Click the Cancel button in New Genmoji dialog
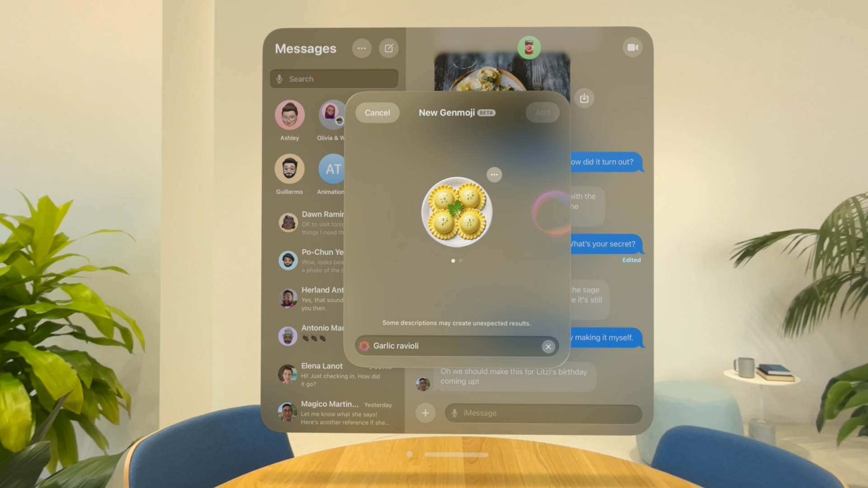Viewport: 868px width, 488px height. tap(377, 112)
